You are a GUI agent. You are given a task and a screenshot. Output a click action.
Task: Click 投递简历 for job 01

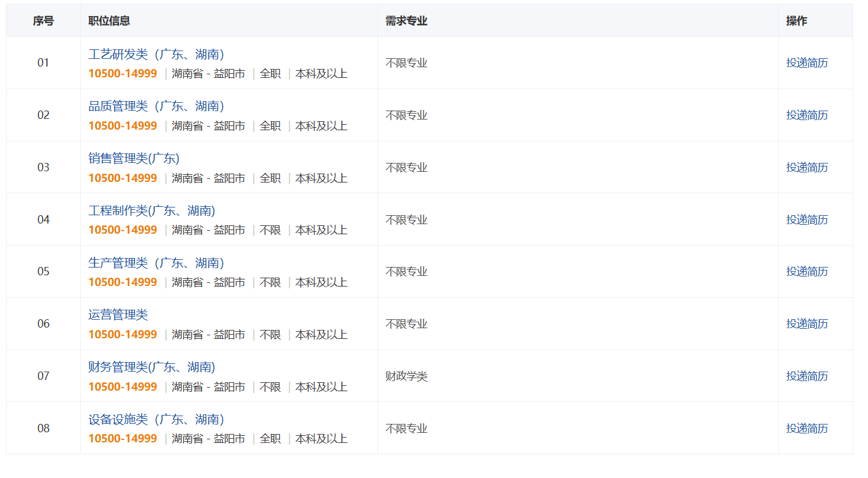pos(807,63)
